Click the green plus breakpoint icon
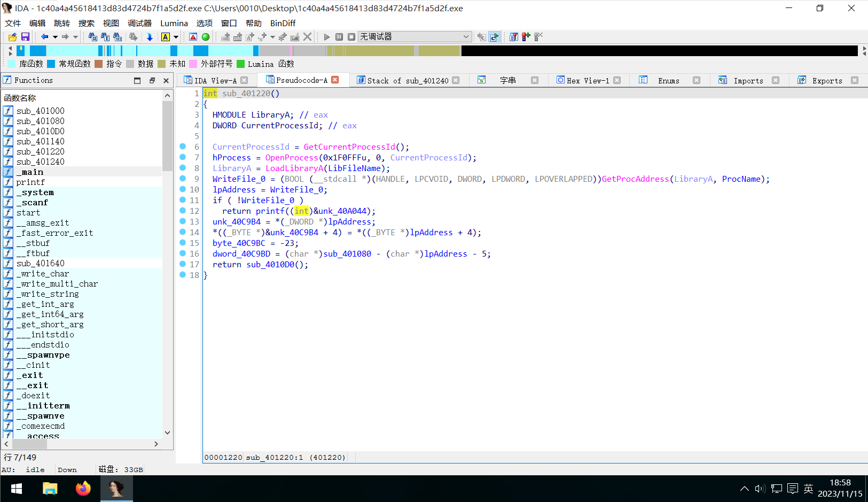868x502 pixels. (526, 37)
